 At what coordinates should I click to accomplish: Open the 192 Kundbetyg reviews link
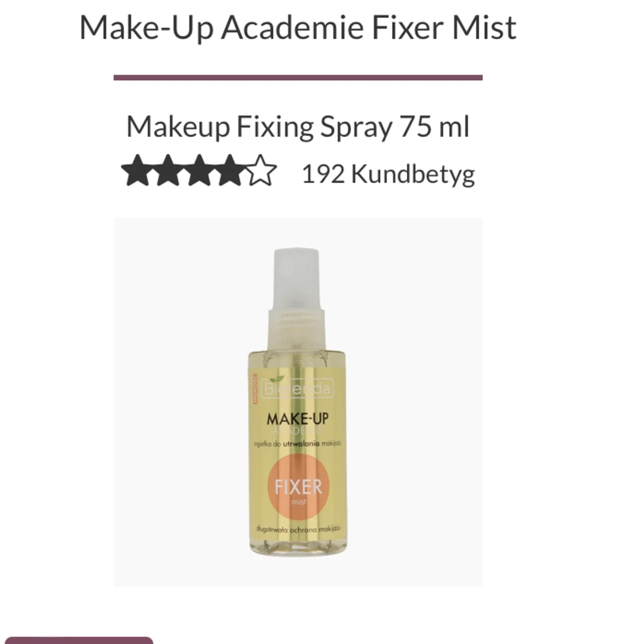point(389,174)
